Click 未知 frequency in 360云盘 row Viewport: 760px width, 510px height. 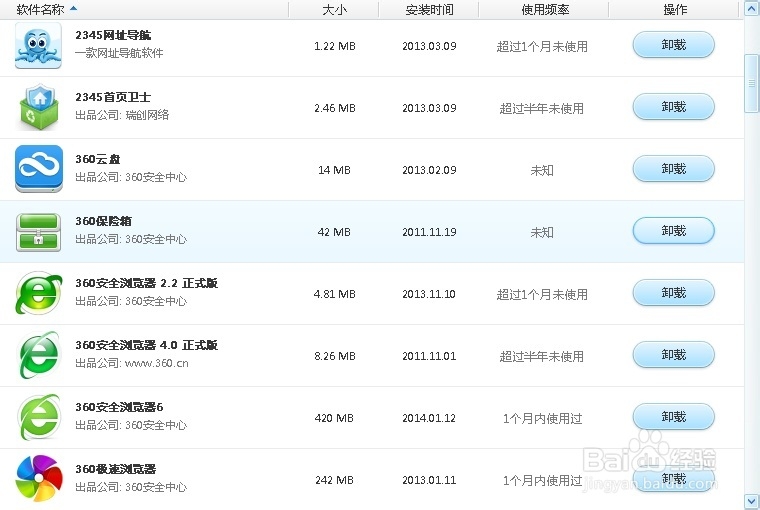click(542, 171)
